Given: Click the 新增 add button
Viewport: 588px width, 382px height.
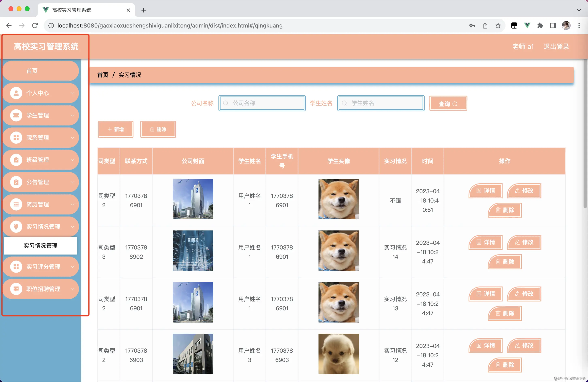Looking at the screenshot, I should pos(115,129).
